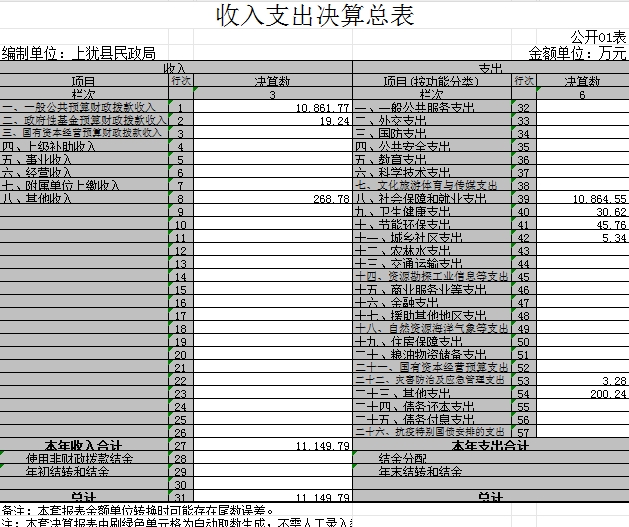Click the 公开01表 label
Image resolution: width=629 pixels, height=527 pixels.
point(598,37)
